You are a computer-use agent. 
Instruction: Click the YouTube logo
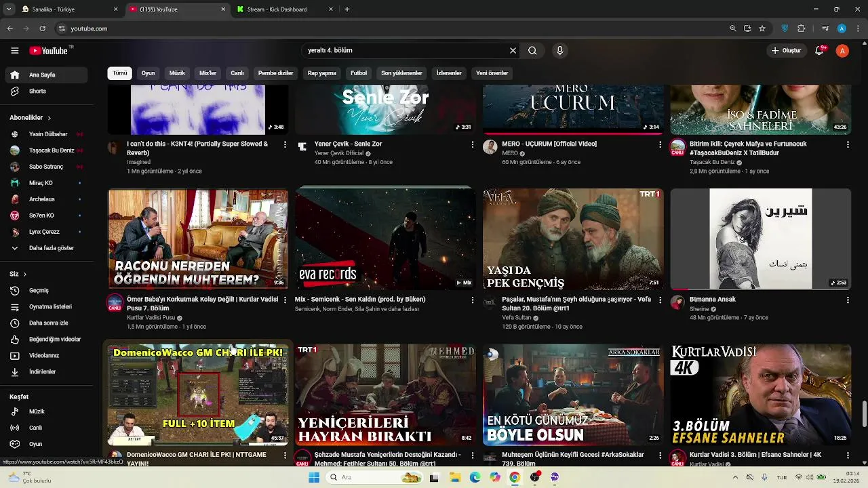tap(49, 51)
